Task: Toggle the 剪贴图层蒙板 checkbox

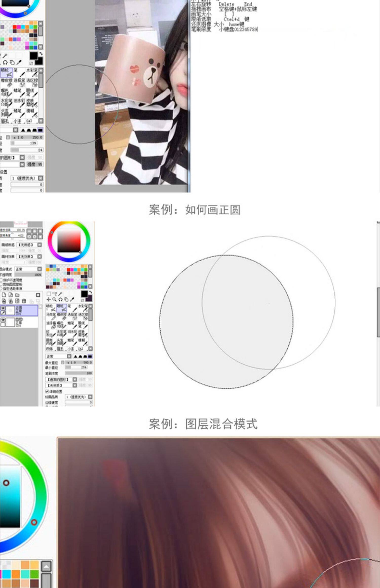Action: 1,284
